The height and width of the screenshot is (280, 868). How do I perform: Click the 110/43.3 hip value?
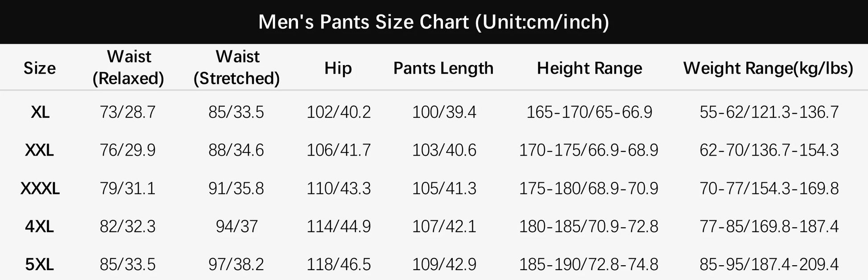(x=339, y=189)
